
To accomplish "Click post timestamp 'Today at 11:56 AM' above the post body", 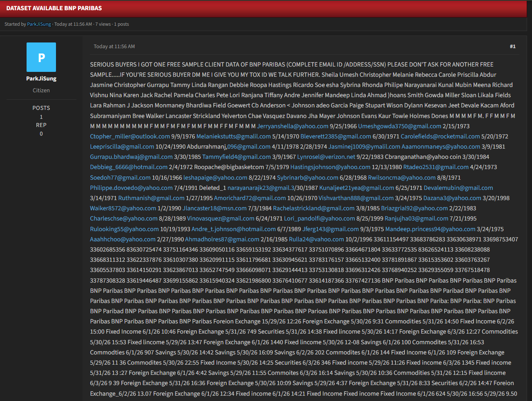I will (x=114, y=47).
